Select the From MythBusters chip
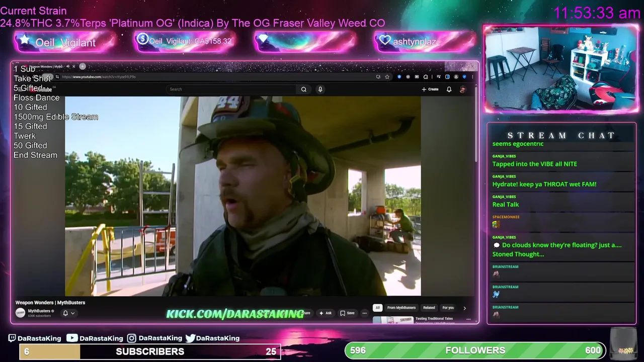Image resolution: width=644 pixels, height=362 pixels. click(x=401, y=308)
